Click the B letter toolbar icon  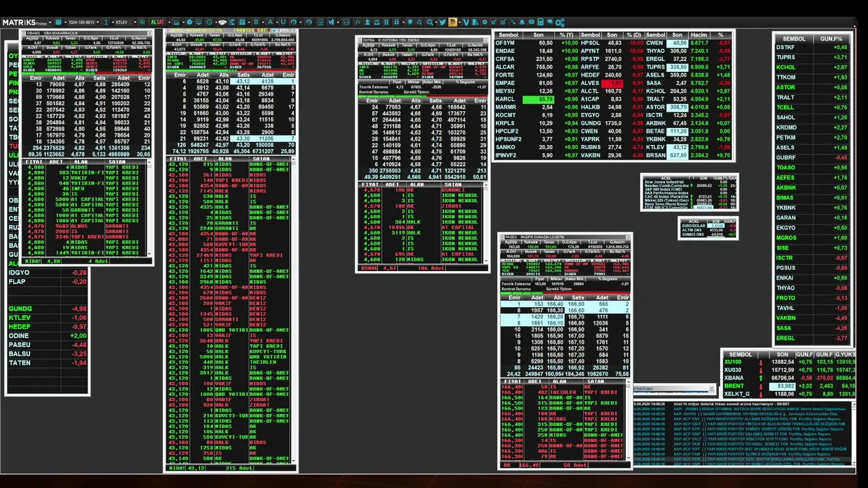pos(256,22)
